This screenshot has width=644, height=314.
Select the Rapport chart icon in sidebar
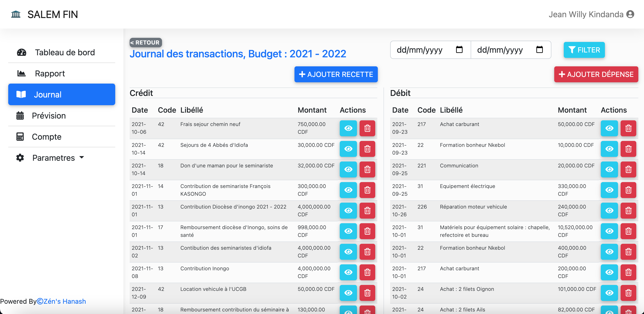pos(21,73)
